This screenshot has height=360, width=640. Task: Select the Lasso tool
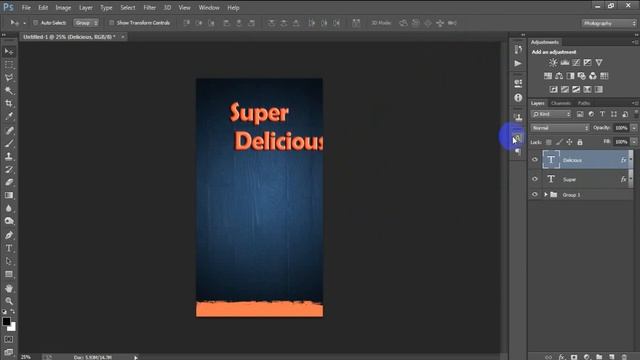[x=9, y=78]
